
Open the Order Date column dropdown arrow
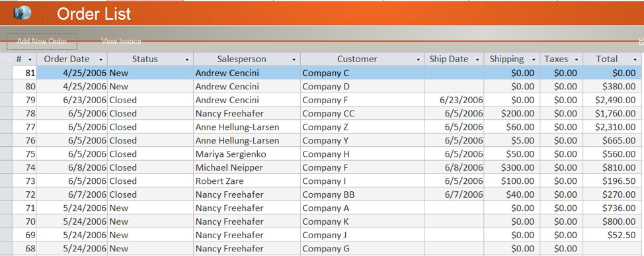pyautogui.click(x=101, y=60)
